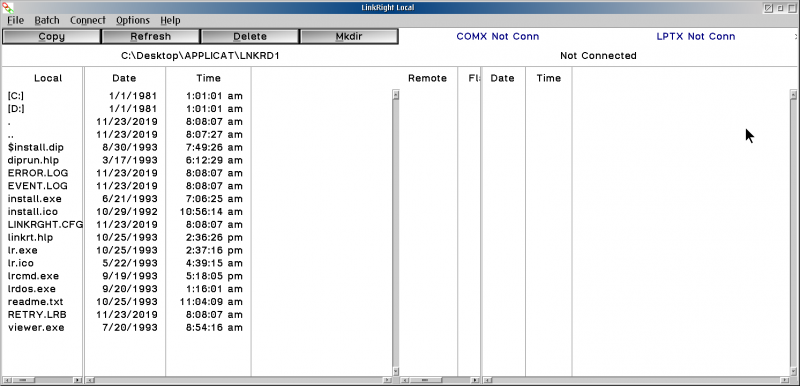Click left arrow of Local column scrollbar
Image resolution: width=800 pixels, height=386 pixels.
(x=6, y=380)
